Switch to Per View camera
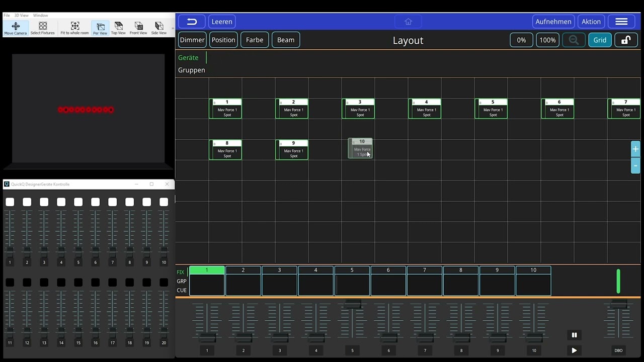 click(100, 28)
